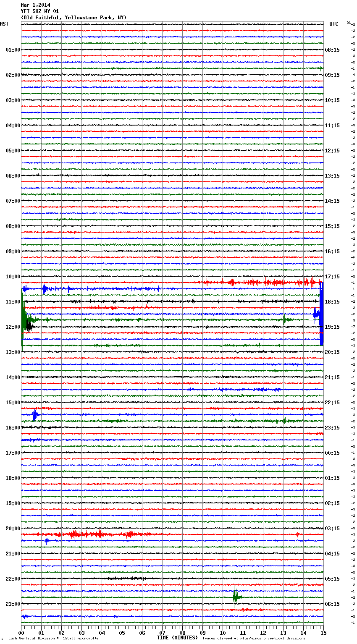
Task: Pick the 08:00 MST time label
Action: (13, 226)
